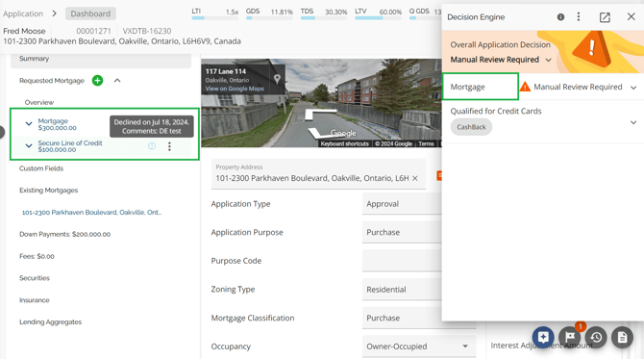Open flags button with notification badge
This screenshot has height=359, width=644.
click(x=570, y=338)
